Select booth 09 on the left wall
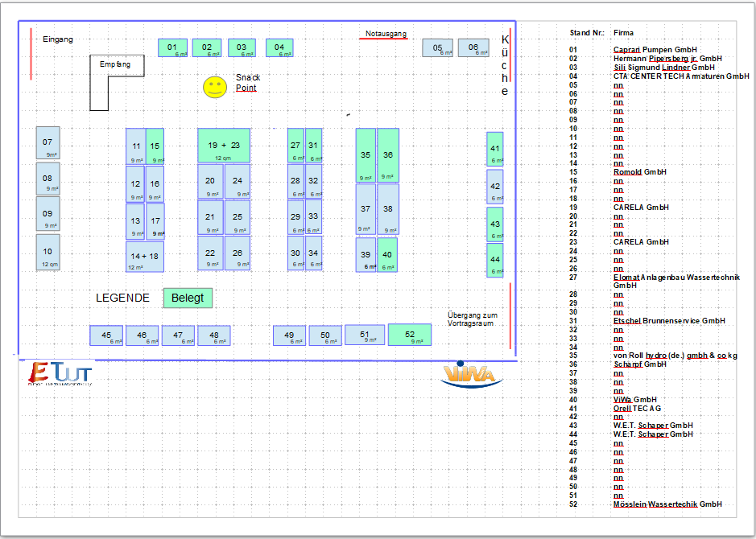The height and width of the screenshot is (539, 756). tap(48, 214)
